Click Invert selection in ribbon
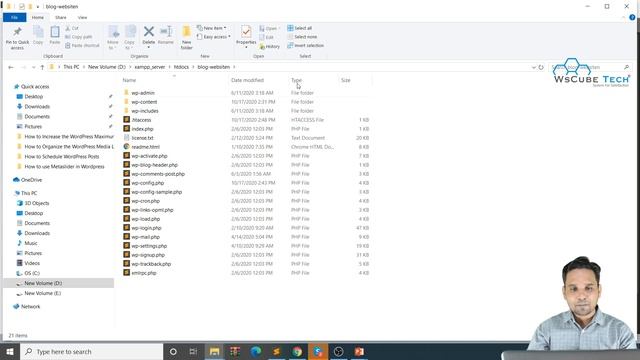This screenshot has width=640, height=360. [305, 45]
